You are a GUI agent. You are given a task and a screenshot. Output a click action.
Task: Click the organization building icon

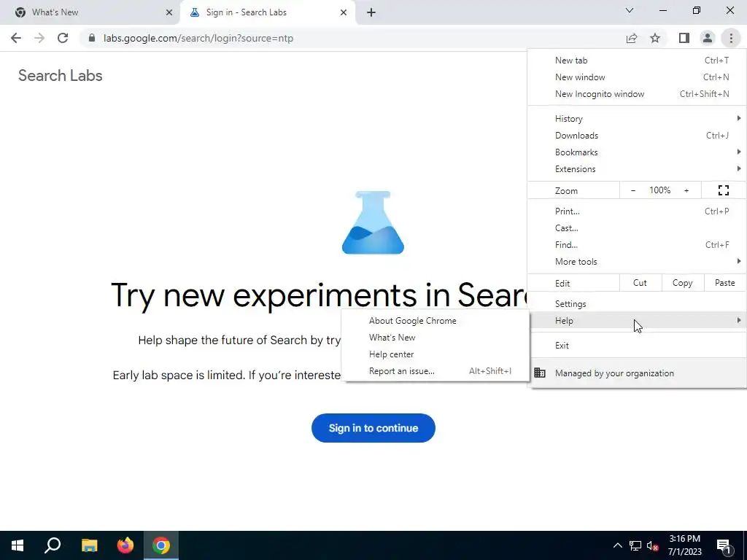click(x=540, y=373)
